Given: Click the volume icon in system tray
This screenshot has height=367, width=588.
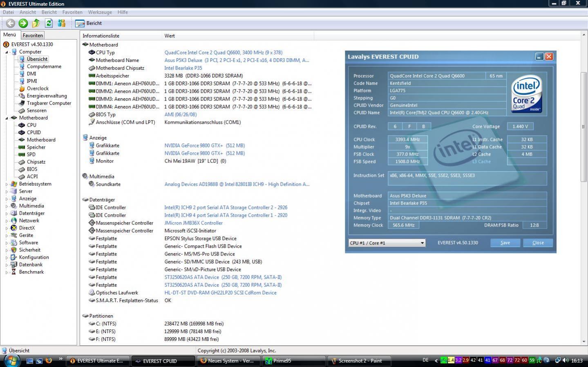Looking at the screenshot, I should click(566, 360).
